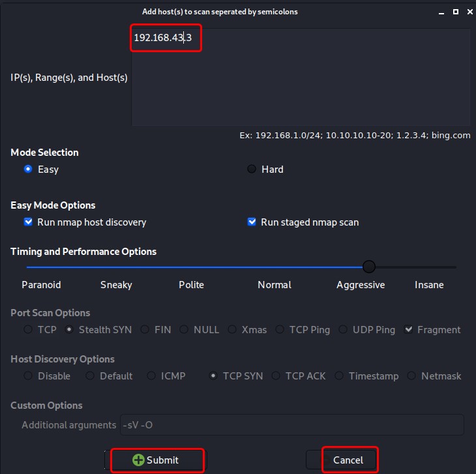Viewport: 476px width, 474px height.
Task: Click the Insane timing label
Action: coord(429,285)
